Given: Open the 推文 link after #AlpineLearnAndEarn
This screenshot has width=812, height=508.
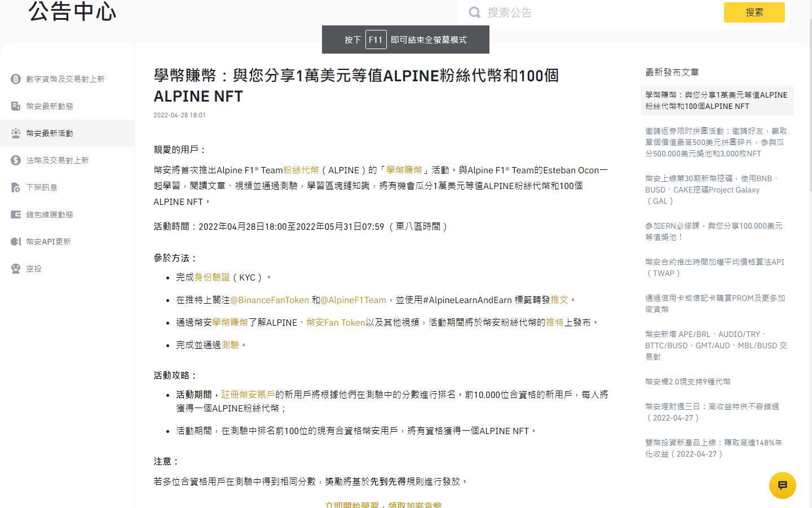Looking at the screenshot, I should click(559, 300).
